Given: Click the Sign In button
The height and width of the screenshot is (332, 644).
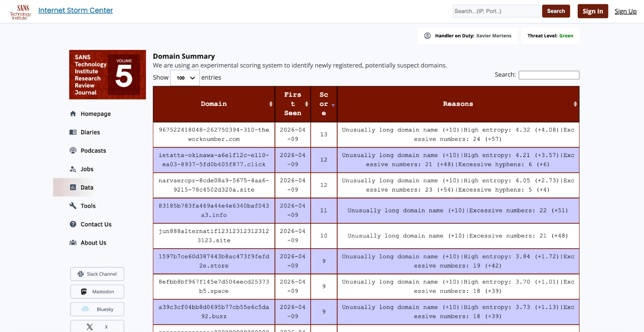Looking at the screenshot, I should (x=592, y=11).
